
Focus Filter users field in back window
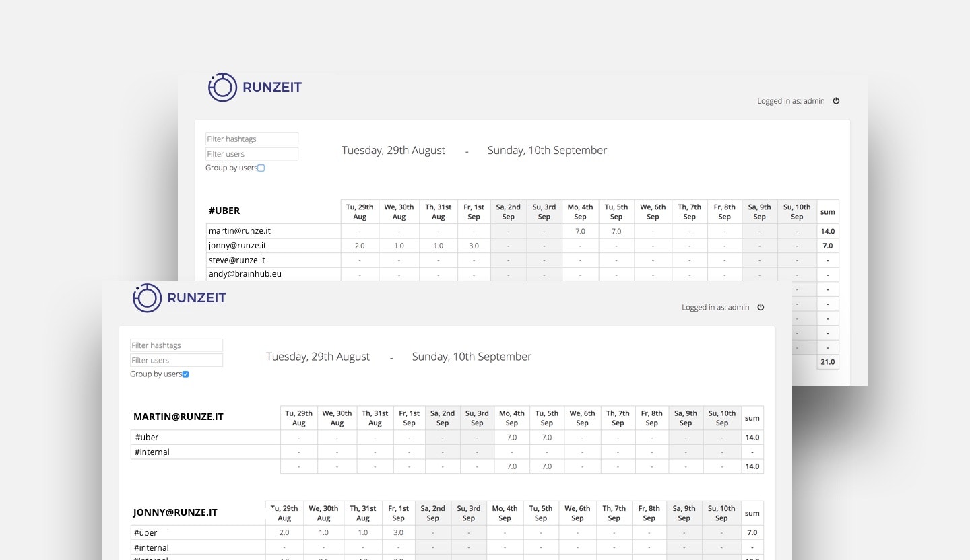tap(252, 154)
